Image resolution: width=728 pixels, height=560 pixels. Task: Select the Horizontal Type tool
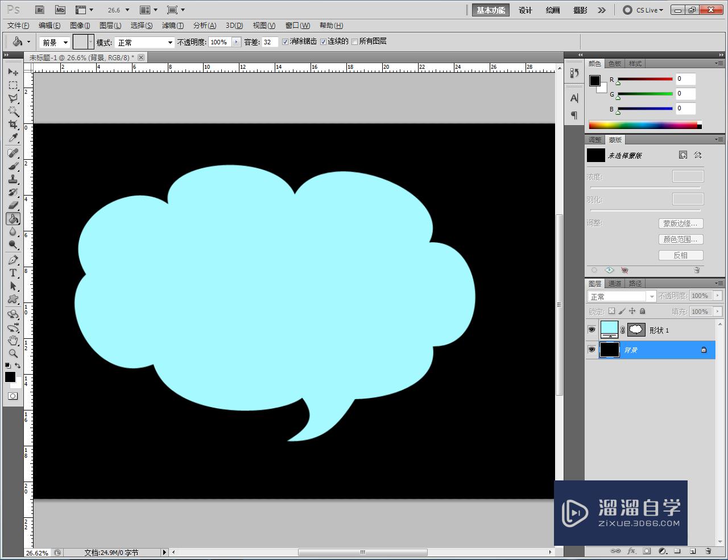[x=13, y=273]
